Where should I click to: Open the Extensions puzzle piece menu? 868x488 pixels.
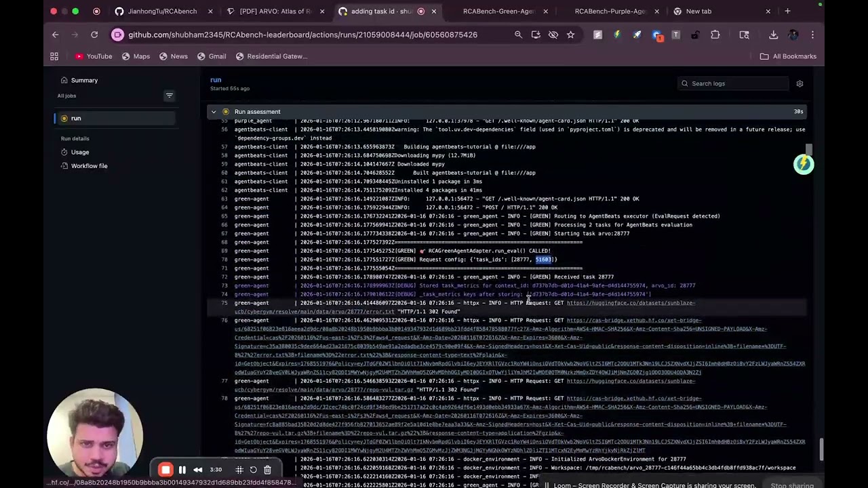(x=715, y=35)
